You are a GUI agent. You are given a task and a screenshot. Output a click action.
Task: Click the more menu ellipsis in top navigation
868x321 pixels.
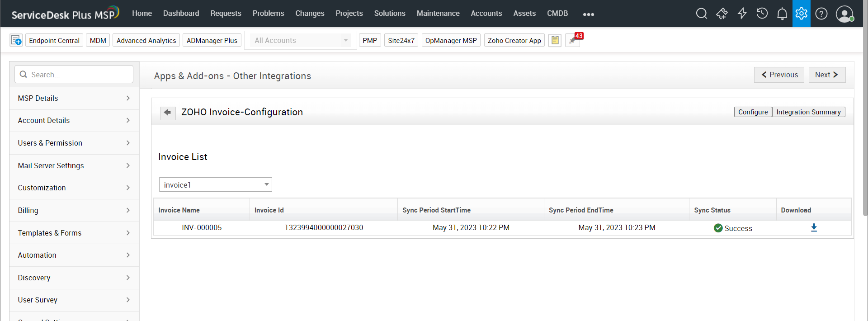(589, 14)
